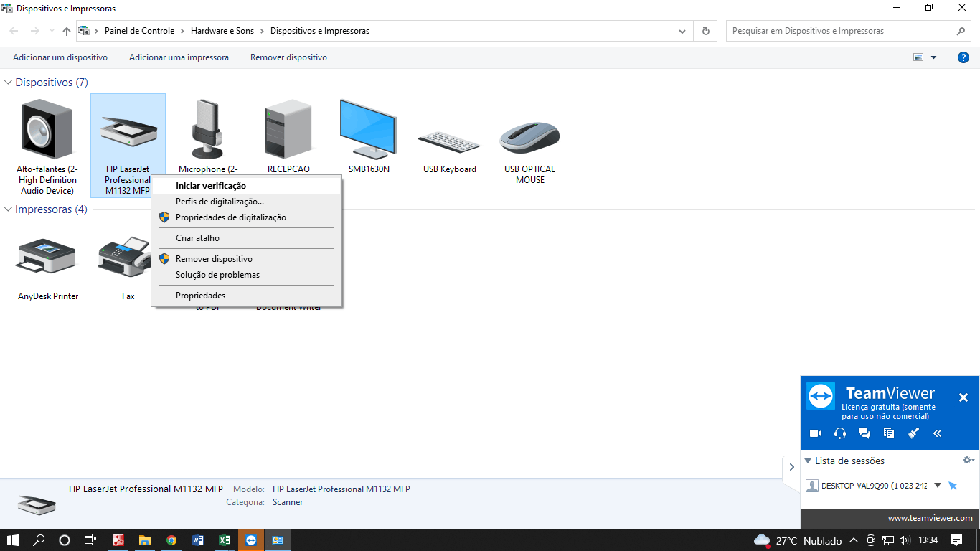The image size is (980, 551).
Task: Choose Perfis de digitalização from menu
Action: pyautogui.click(x=246, y=202)
